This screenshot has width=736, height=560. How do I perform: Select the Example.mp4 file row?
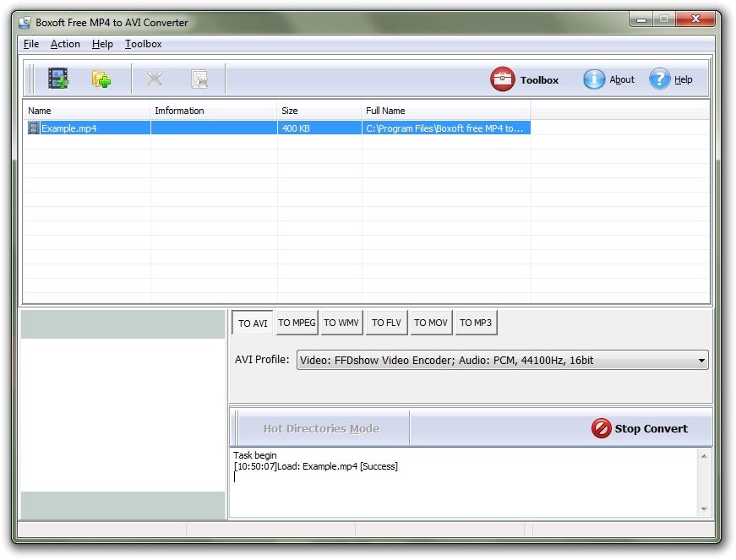pyautogui.click(x=277, y=128)
